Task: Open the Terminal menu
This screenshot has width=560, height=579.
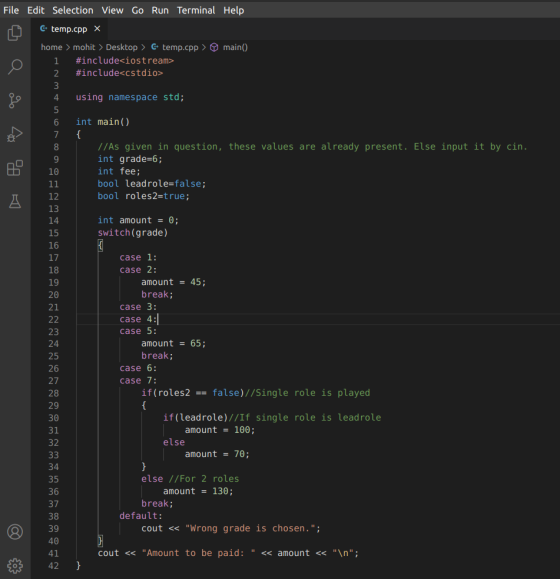Action: coord(196,10)
